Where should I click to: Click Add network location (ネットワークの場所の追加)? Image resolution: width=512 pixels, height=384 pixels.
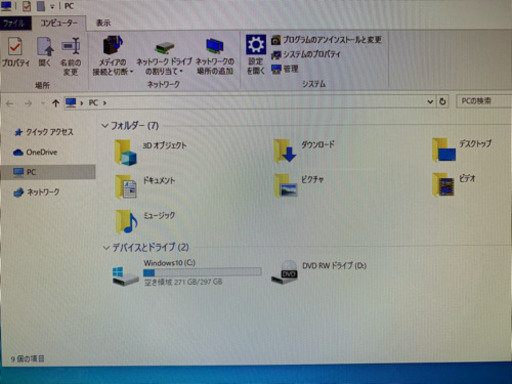(x=215, y=56)
